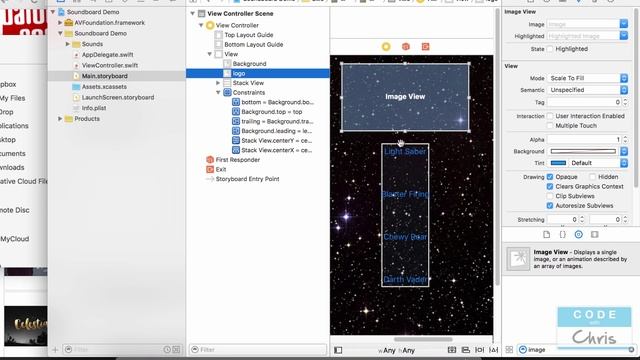Select the yellow View Controller icon above the canvas

pos(386,47)
